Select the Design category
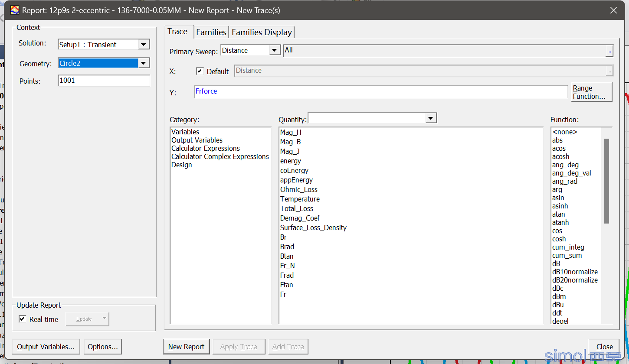Viewport: 629px width, 364px height. 181,165
